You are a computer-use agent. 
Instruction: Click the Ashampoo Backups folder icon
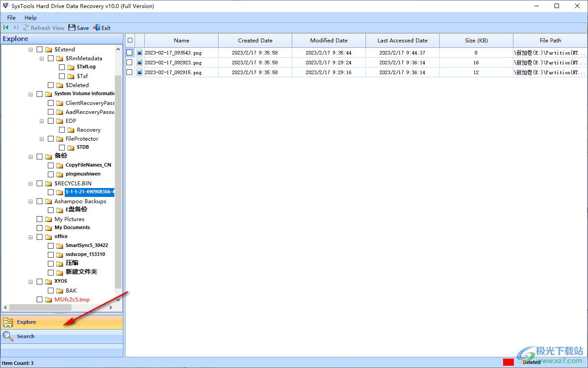pyautogui.click(x=49, y=201)
